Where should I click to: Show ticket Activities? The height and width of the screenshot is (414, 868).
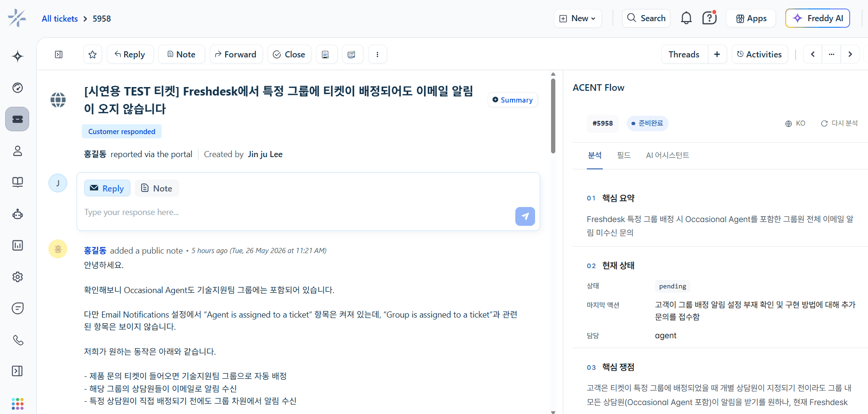(x=759, y=55)
